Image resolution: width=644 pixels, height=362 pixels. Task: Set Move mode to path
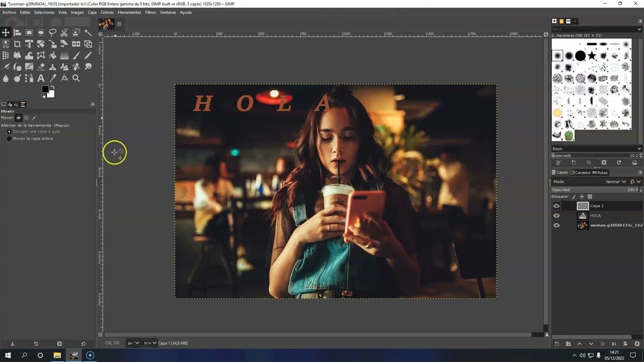[34, 118]
